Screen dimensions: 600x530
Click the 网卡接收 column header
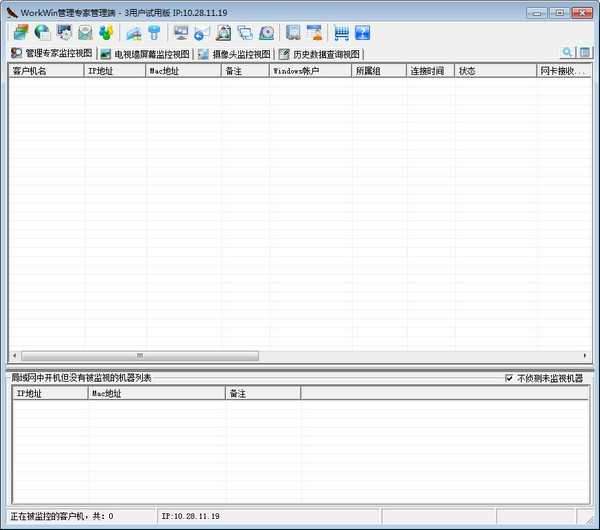click(x=564, y=71)
